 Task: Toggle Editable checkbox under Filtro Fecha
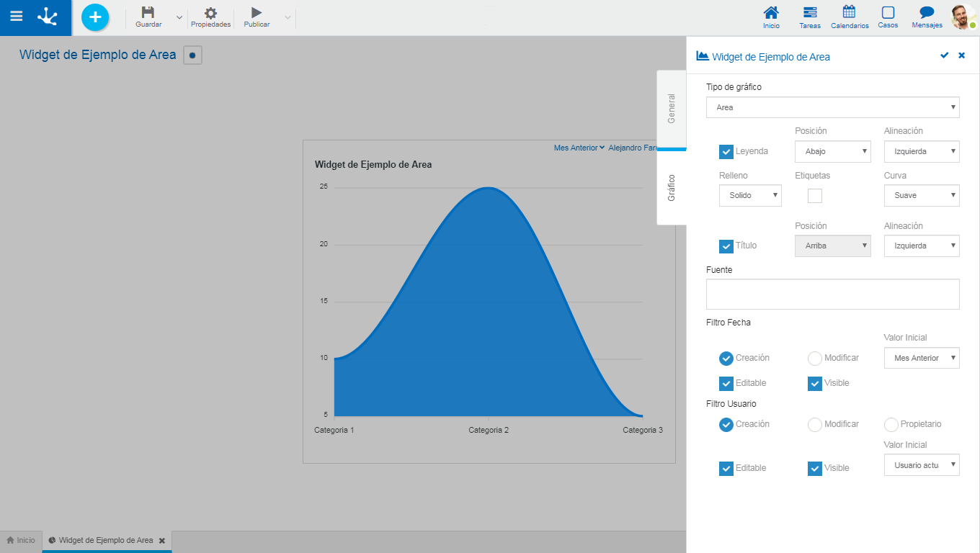(726, 384)
